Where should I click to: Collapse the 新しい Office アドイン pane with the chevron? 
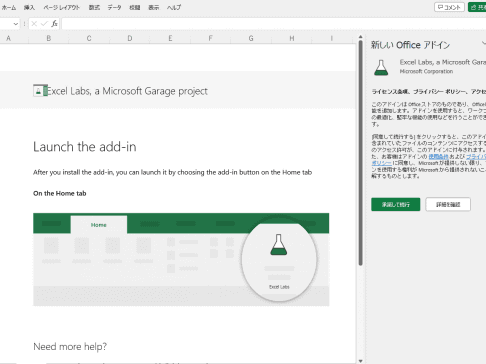point(484,44)
